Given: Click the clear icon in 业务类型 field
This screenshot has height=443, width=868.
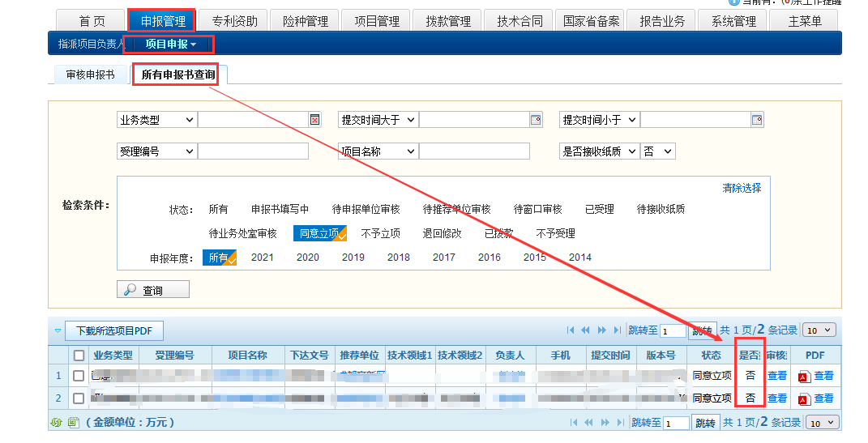Looking at the screenshot, I should point(315,120).
